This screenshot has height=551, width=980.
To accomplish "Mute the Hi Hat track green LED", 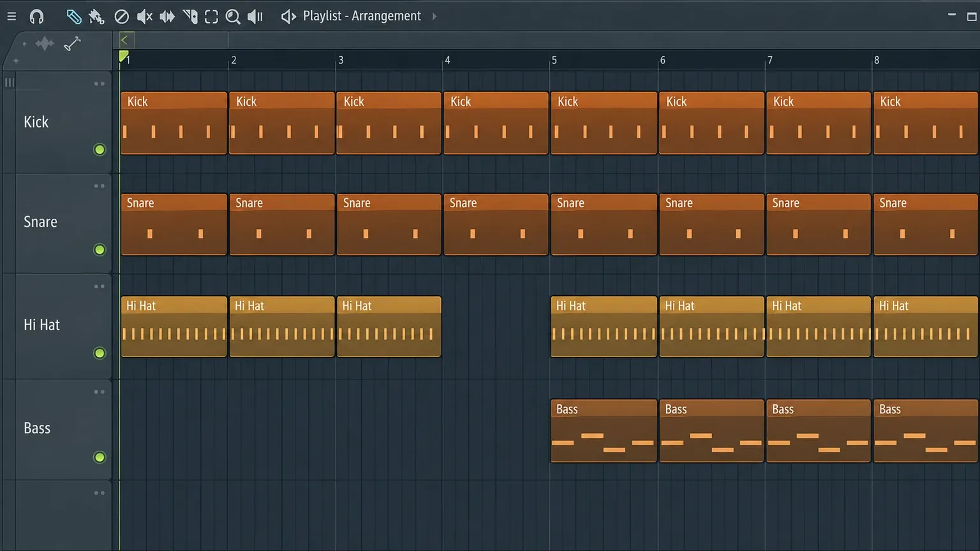I will coord(100,353).
